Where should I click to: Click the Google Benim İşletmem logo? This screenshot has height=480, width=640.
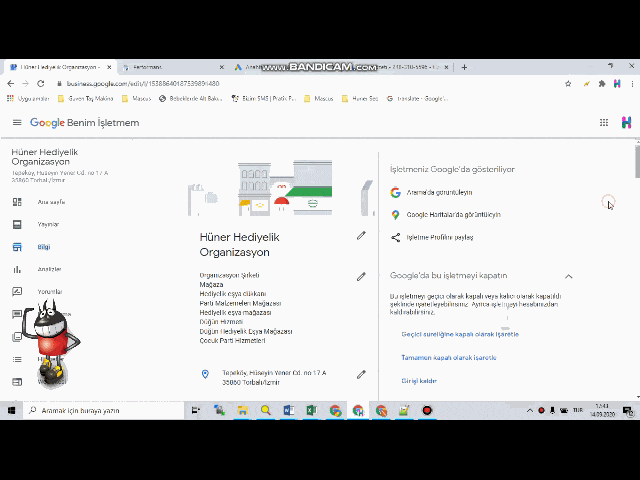pos(84,122)
